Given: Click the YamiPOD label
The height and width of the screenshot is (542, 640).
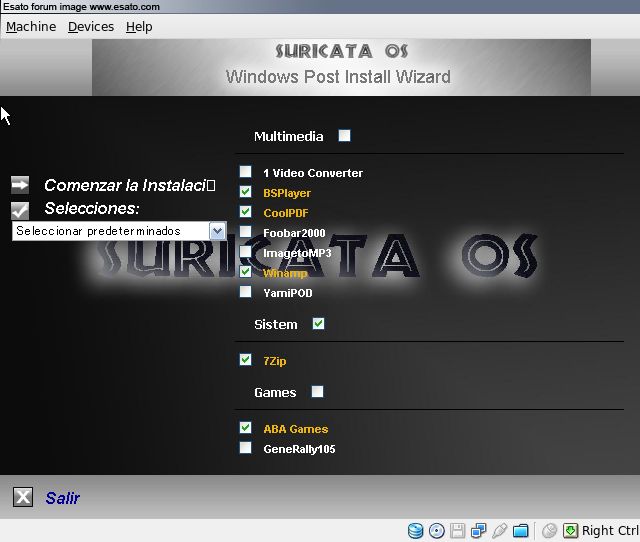Looking at the screenshot, I should coord(288,293).
